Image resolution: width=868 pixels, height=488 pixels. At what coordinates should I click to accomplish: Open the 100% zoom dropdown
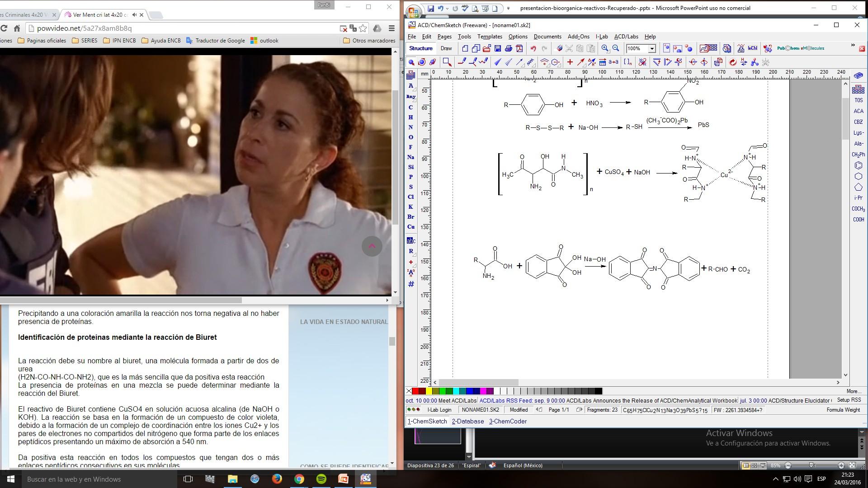click(652, 49)
